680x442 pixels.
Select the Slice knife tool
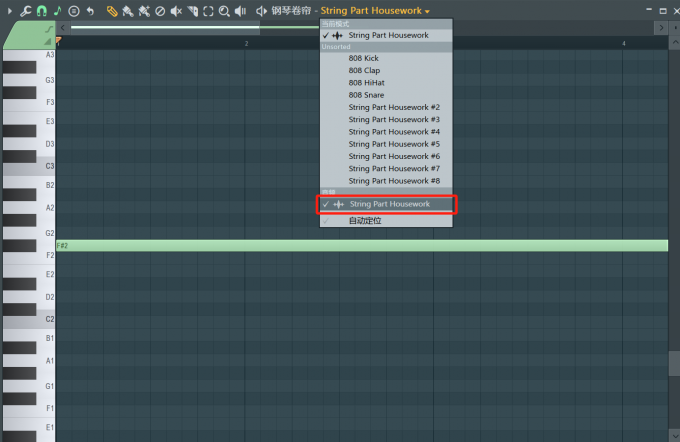click(193, 11)
